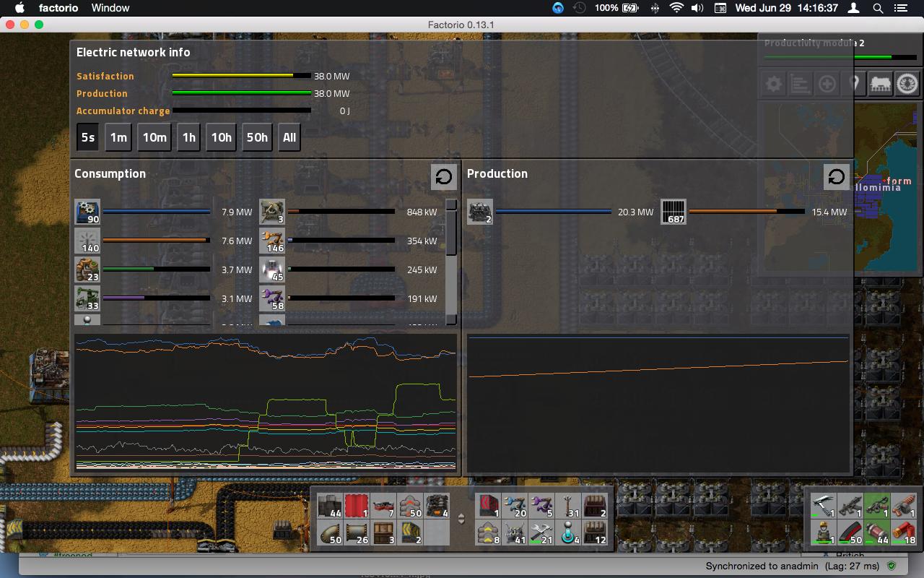Select magazine ammo slot with 50

(x=850, y=532)
